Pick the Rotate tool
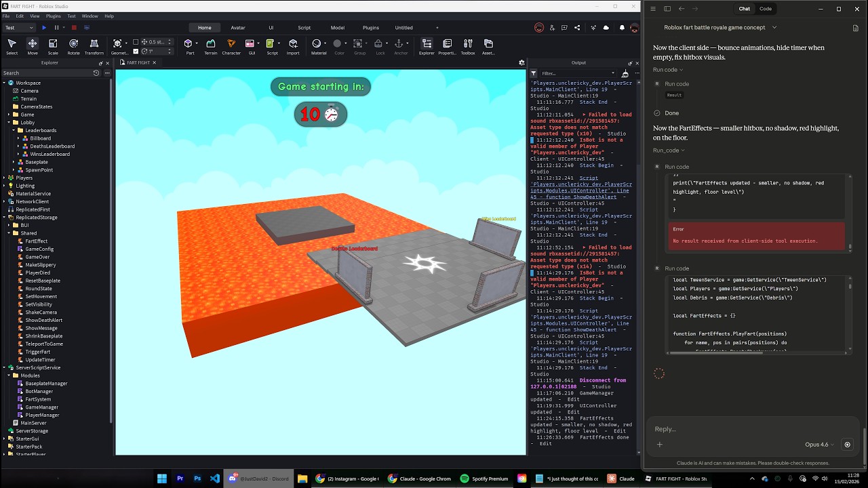The image size is (868, 488). (x=73, y=46)
